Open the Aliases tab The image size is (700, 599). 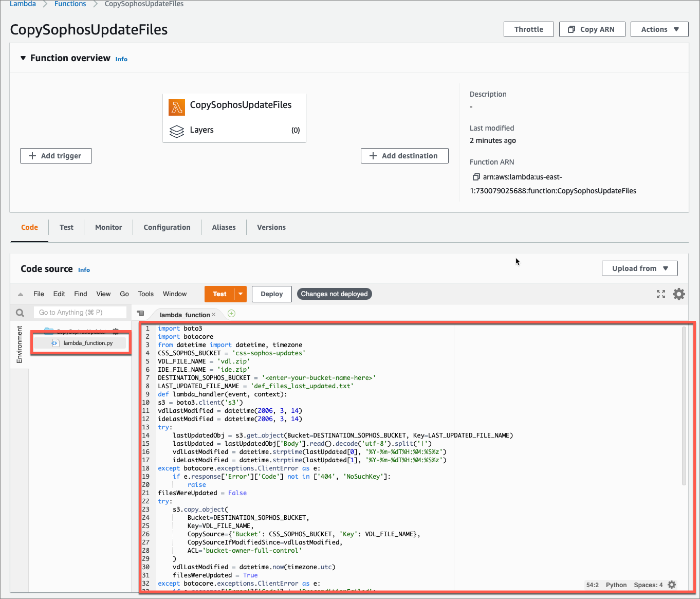(x=224, y=227)
